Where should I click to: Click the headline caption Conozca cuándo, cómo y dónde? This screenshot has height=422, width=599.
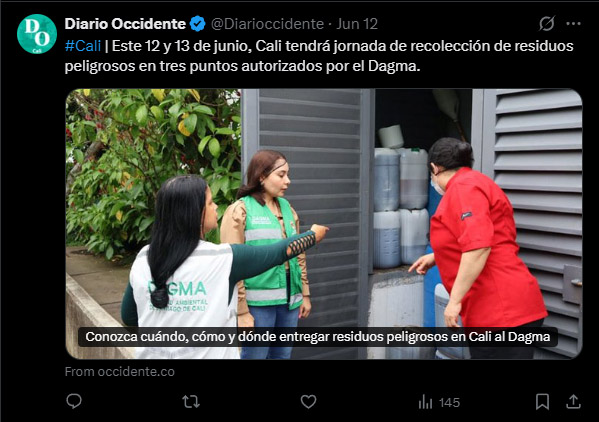(318, 336)
